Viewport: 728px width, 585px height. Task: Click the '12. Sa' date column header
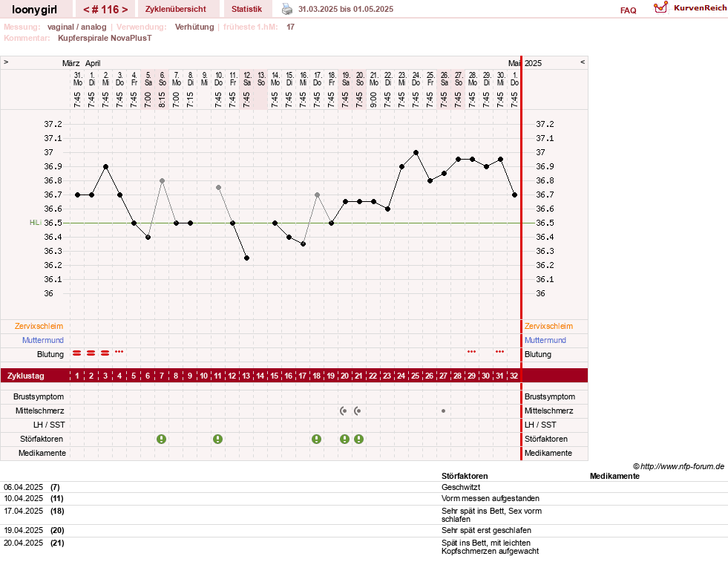click(x=247, y=79)
